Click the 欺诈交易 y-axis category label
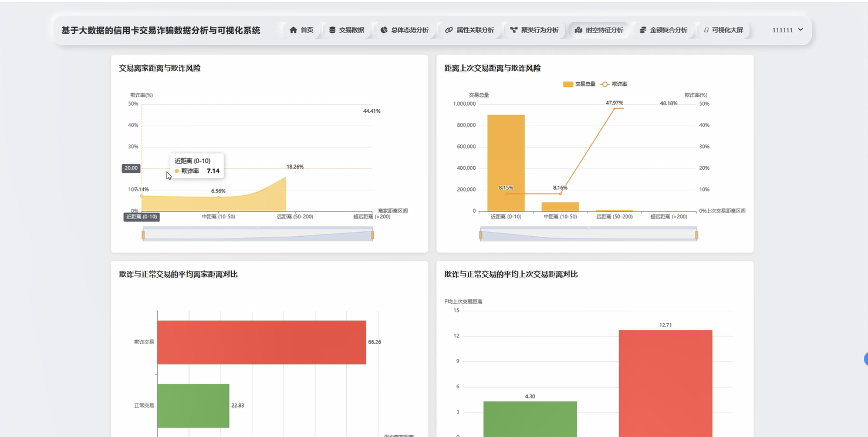The height and width of the screenshot is (437, 868). pyautogui.click(x=144, y=342)
